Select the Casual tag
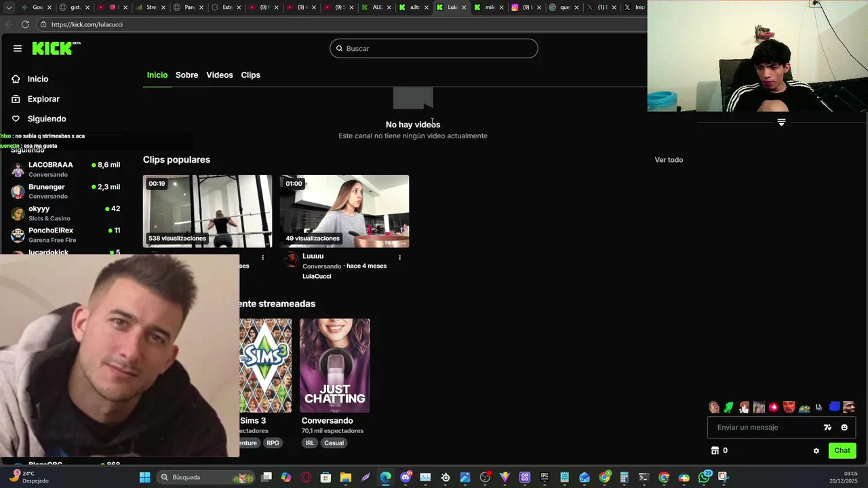 (334, 443)
